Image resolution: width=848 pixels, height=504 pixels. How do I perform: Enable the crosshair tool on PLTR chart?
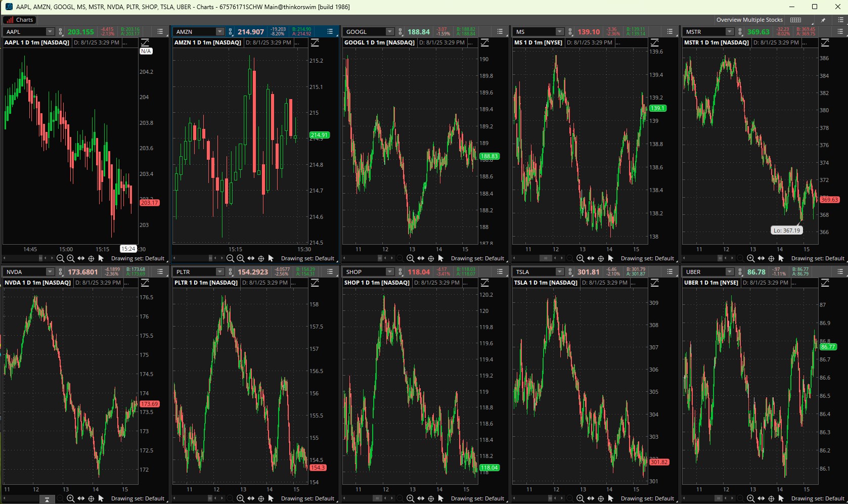(261, 498)
